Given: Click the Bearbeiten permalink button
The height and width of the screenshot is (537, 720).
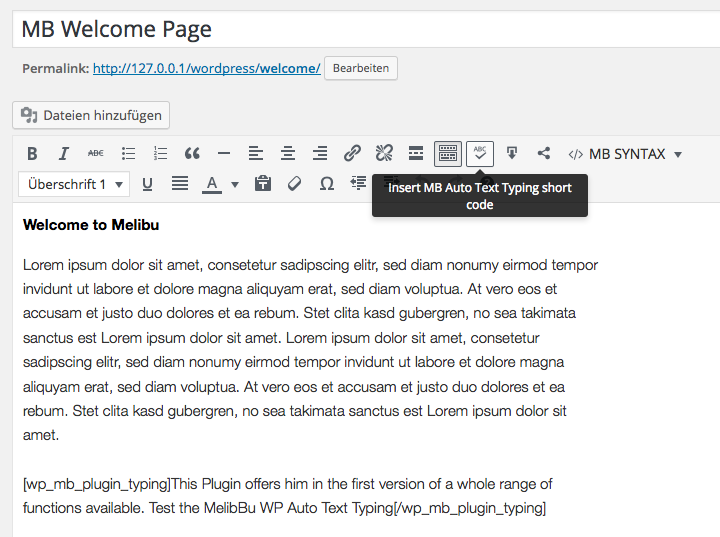Looking at the screenshot, I should [360, 68].
